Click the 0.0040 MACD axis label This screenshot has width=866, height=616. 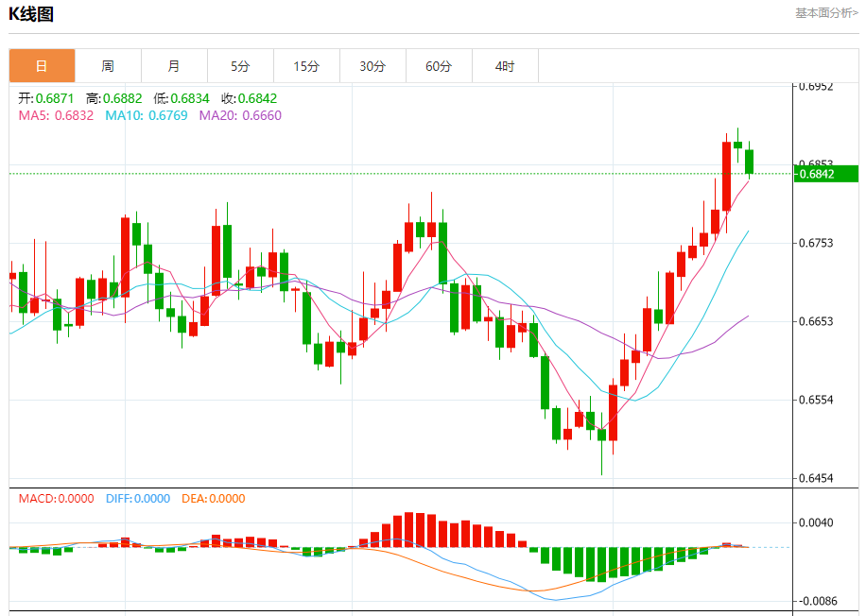816,522
